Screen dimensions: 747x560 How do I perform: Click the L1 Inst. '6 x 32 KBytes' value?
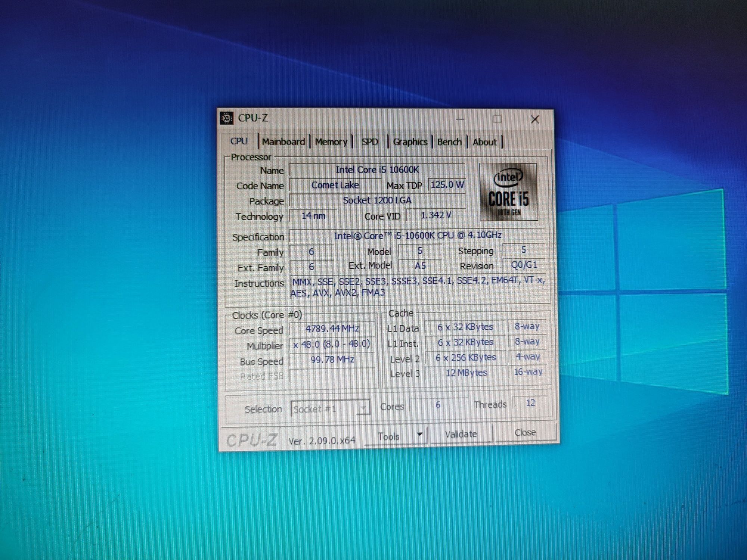(x=465, y=342)
